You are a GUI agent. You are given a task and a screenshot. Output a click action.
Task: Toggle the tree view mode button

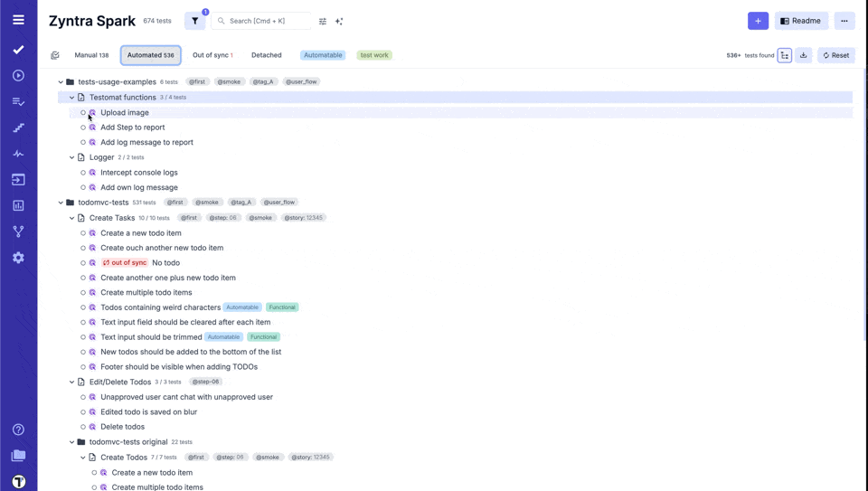[784, 55]
